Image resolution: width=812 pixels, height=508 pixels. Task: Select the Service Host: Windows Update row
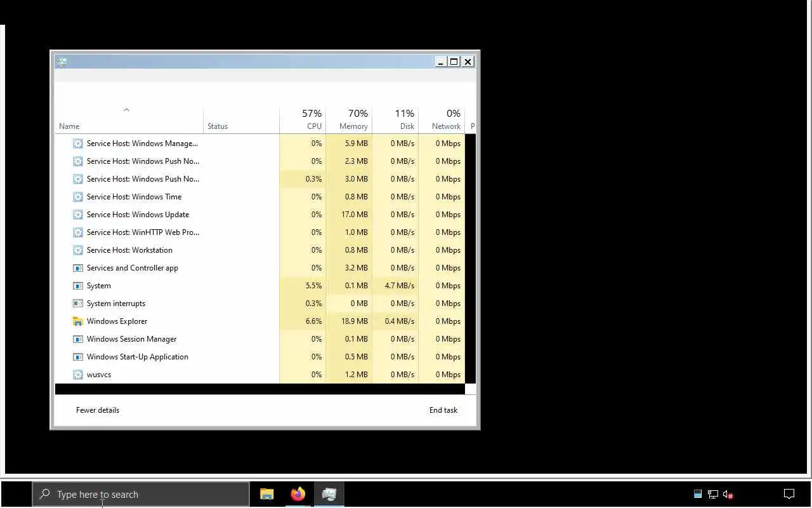point(260,215)
